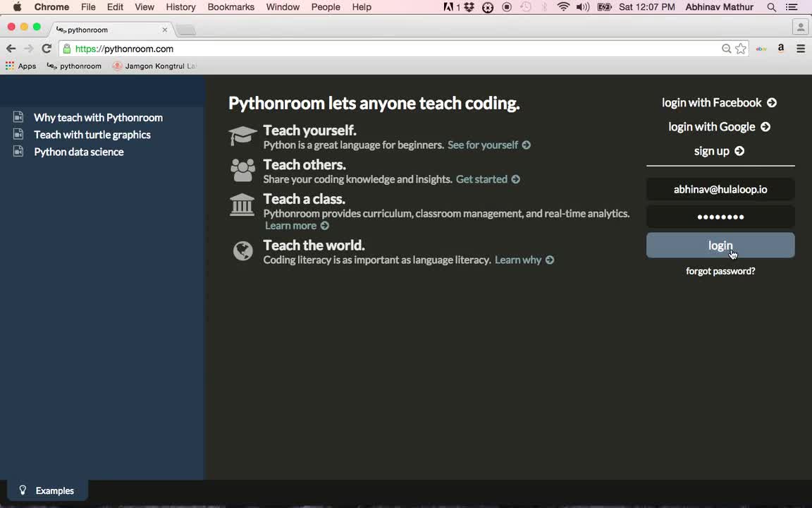812x508 pixels.
Task: Click the sign up link
Action: (719, 151)
